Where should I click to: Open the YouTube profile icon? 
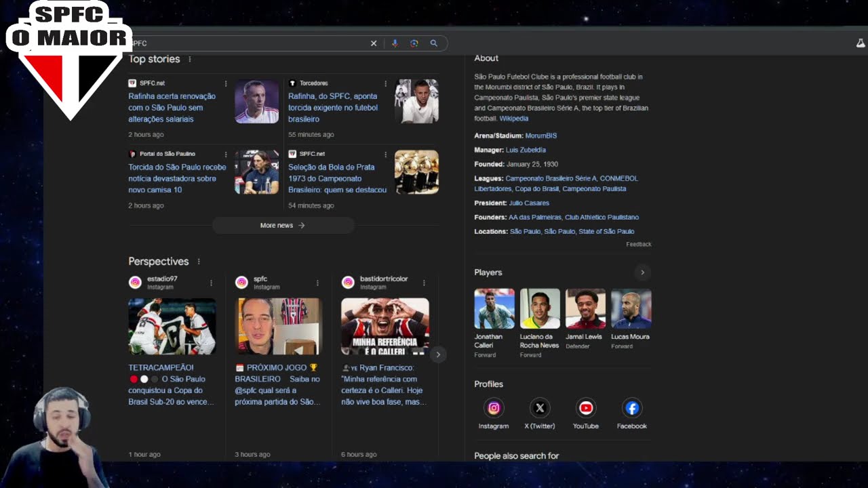pyautogui.click(x=586, y=408)
